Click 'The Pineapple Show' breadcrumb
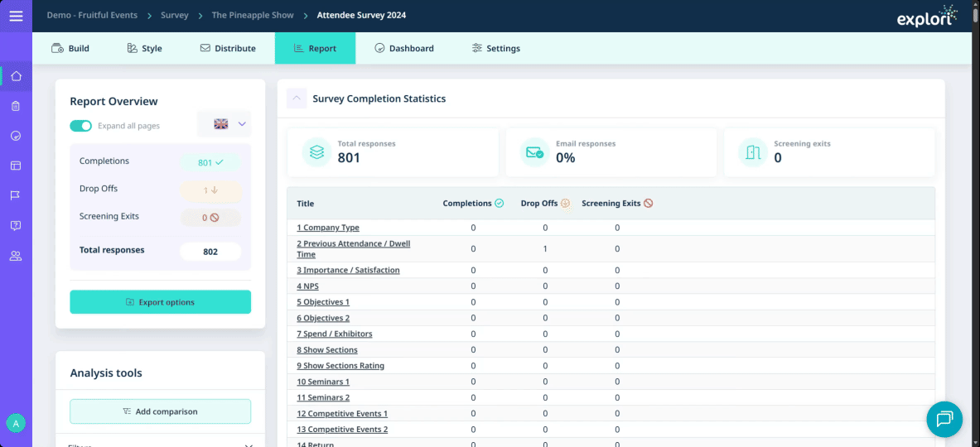 pos(252,15)
